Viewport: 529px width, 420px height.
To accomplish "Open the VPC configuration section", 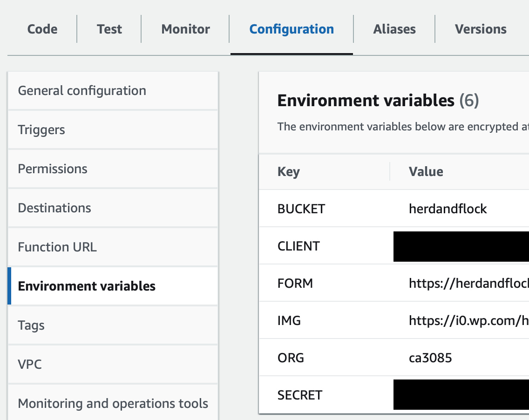I will tap(30, 364).
